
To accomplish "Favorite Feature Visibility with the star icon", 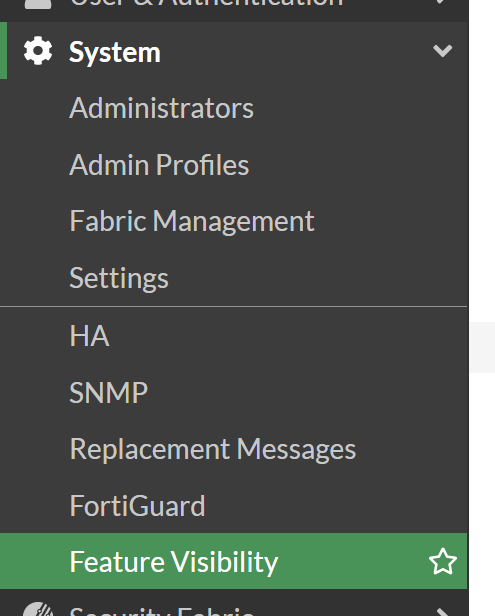I will tap(443, 561).
